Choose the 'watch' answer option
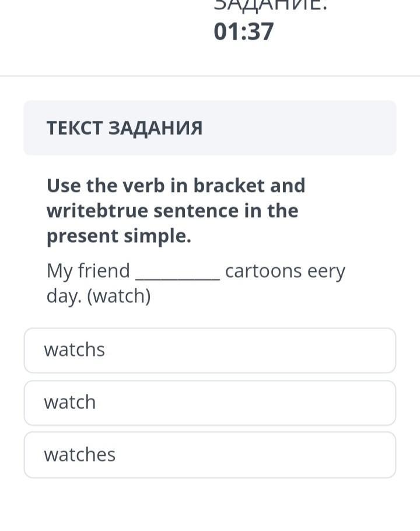Viewport: 420px width, 531px height. coord(209,403)
